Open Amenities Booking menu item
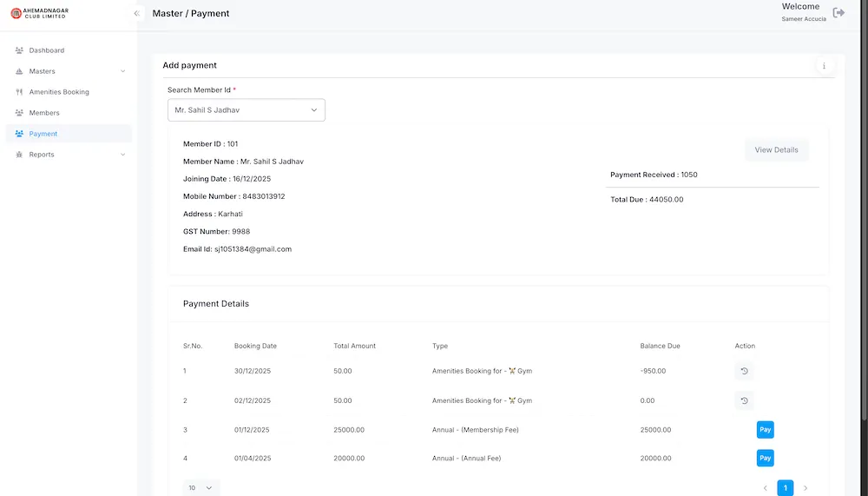This screenshot has height=496, width=868. 69,92
